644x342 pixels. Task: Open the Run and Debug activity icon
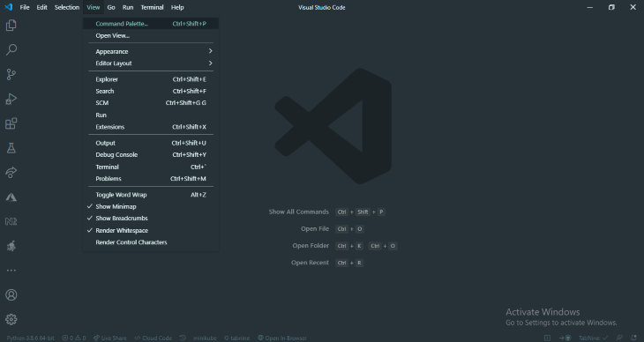coord(11,99)
